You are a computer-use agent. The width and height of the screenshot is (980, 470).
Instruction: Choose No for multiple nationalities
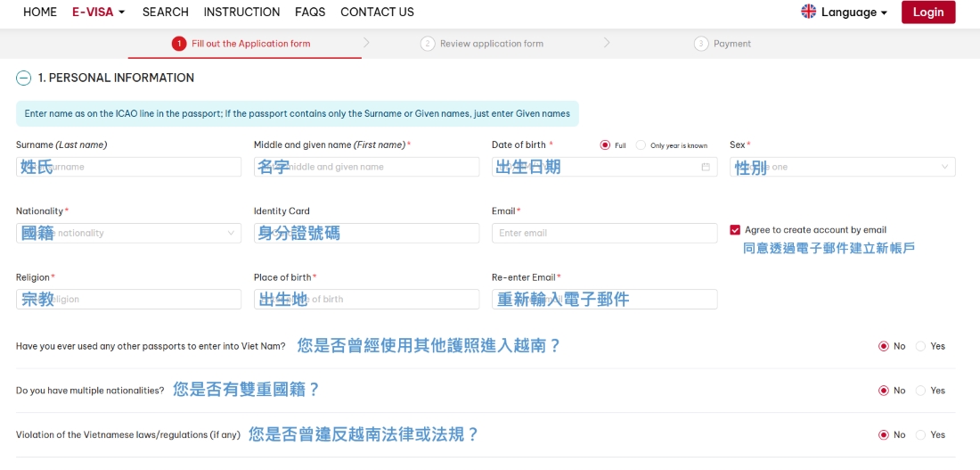883,391
